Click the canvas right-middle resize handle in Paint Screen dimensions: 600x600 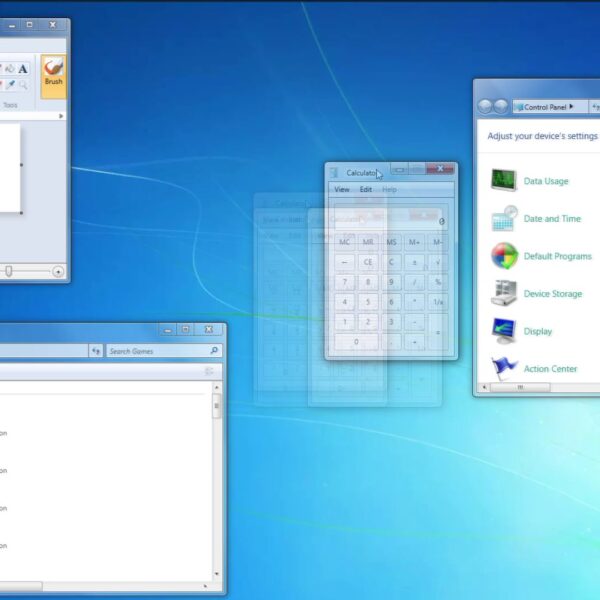[x=21, y=165]
